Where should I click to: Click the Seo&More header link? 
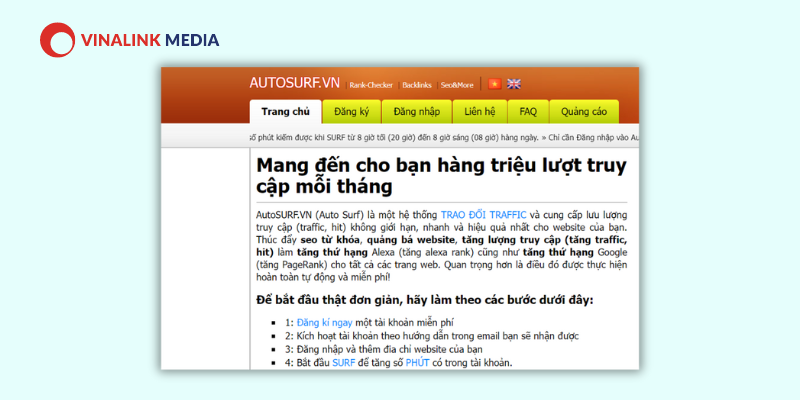pyautogui.click(x=457, y=85)
